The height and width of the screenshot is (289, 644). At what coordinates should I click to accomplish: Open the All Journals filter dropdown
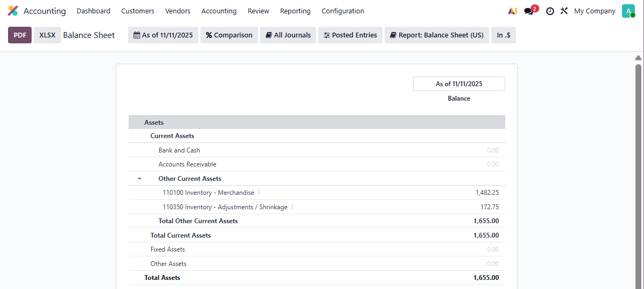click(x=288, y=35)
